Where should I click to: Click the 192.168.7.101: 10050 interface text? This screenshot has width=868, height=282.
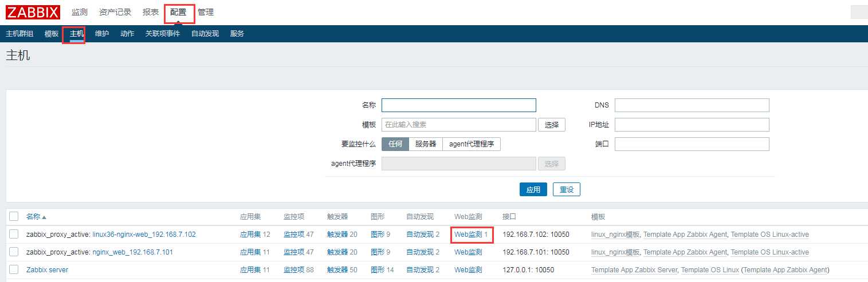click(536, 252)
